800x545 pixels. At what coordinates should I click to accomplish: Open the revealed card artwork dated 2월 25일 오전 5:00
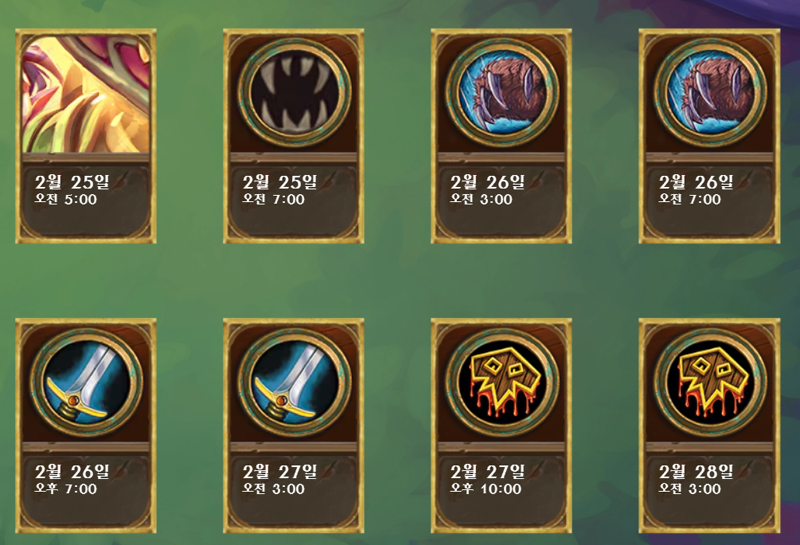(x=86, y=94)
